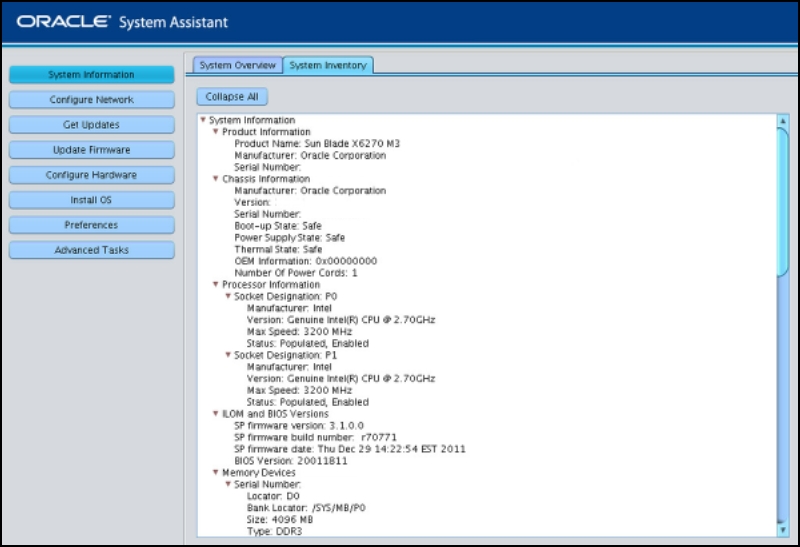
Task: Switch to the System Inventory tab
Action: click(x=328, y=65)
